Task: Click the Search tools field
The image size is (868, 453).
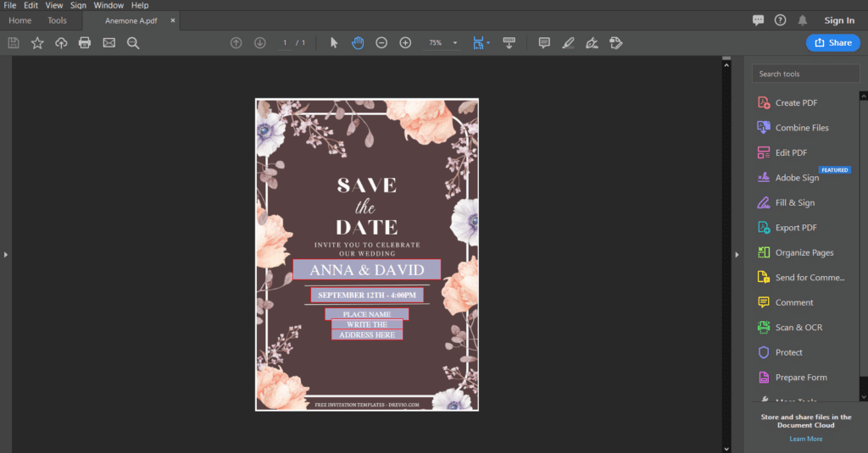Action: [x=805, y=74]
